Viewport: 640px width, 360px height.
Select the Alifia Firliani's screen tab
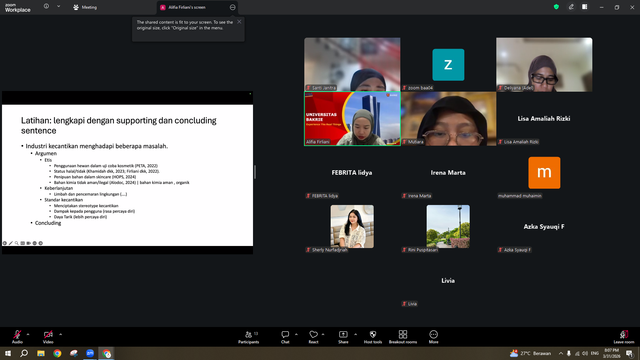198,7
